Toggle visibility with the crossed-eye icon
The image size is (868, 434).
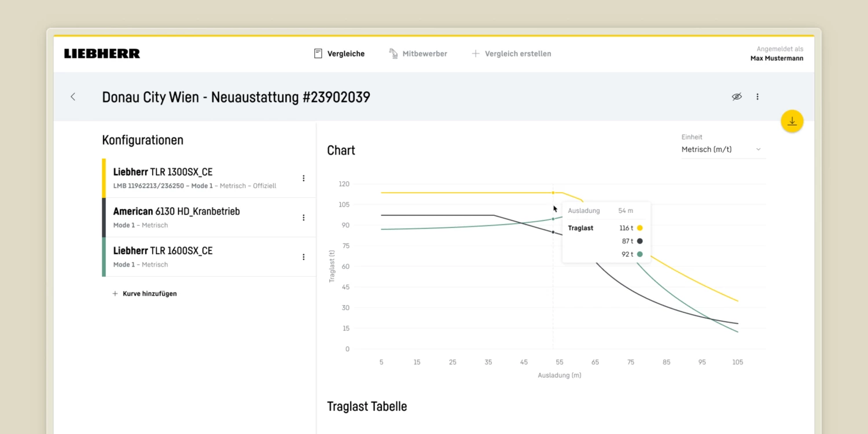pos(736,97)
